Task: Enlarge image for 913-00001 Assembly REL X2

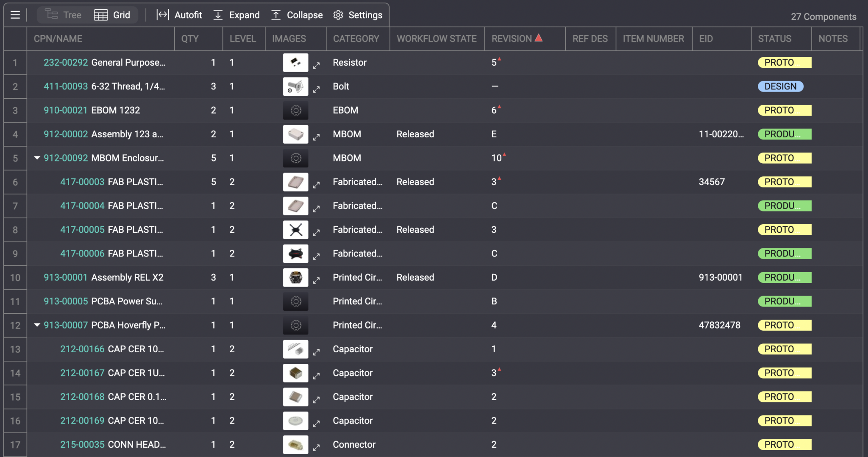Action: tap(316, 281)
